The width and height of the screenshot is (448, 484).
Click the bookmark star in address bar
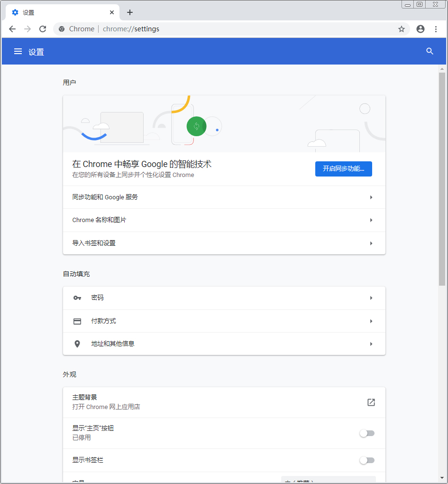(x=402, y=29)
